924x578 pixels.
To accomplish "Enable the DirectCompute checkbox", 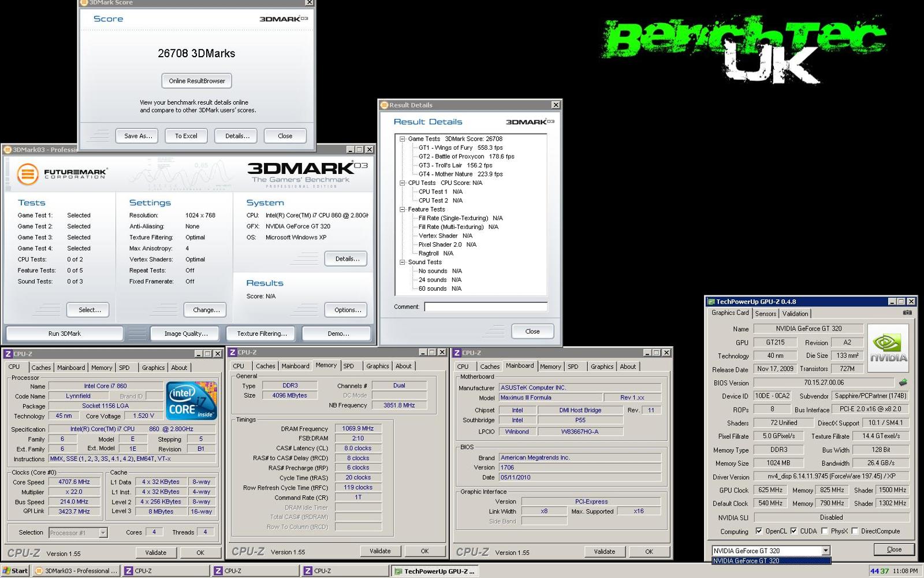I will click(x=855, y=531).
